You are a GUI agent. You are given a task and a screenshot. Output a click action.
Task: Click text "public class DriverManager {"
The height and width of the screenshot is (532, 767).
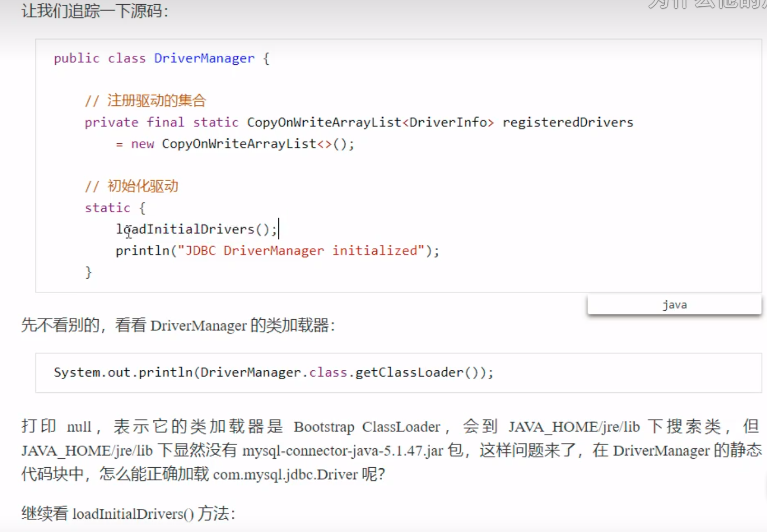coord(162,58)
